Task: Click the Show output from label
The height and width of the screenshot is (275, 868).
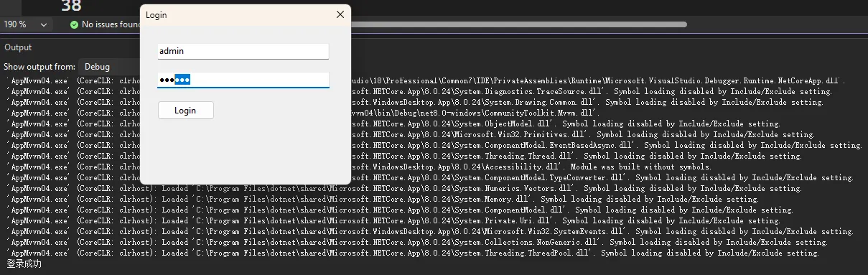Action: [x=39, y=67]
